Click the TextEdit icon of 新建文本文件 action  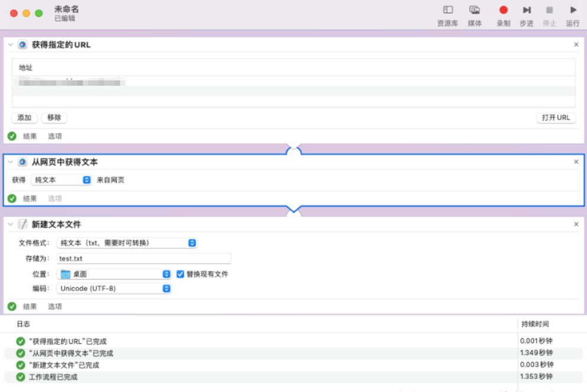22,224
